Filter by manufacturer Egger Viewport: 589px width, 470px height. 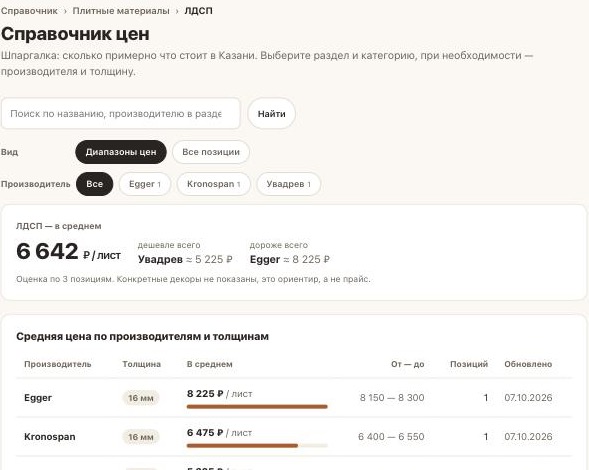[x=145, y=184]
